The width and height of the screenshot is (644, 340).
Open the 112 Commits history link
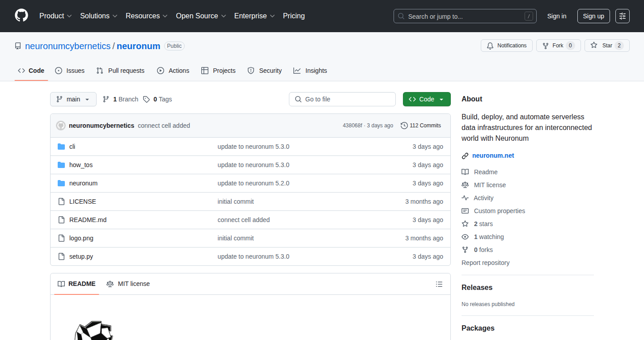tap(421, 126)
